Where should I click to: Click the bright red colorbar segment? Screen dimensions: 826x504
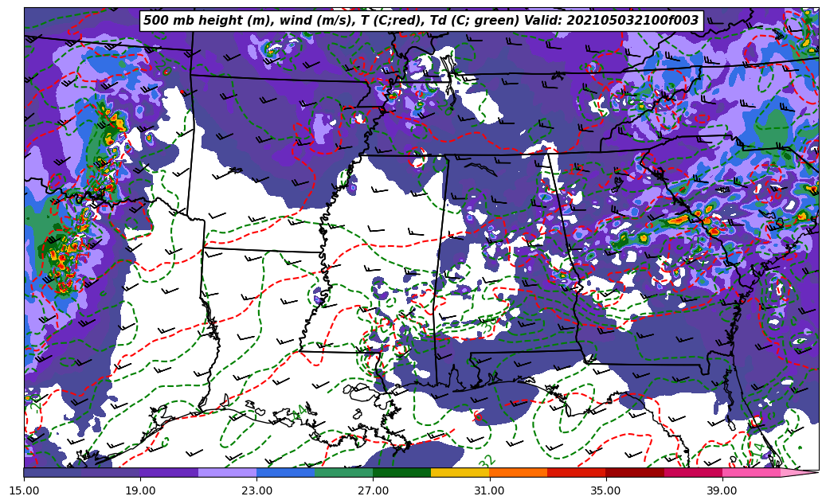(x=576, y=472)
